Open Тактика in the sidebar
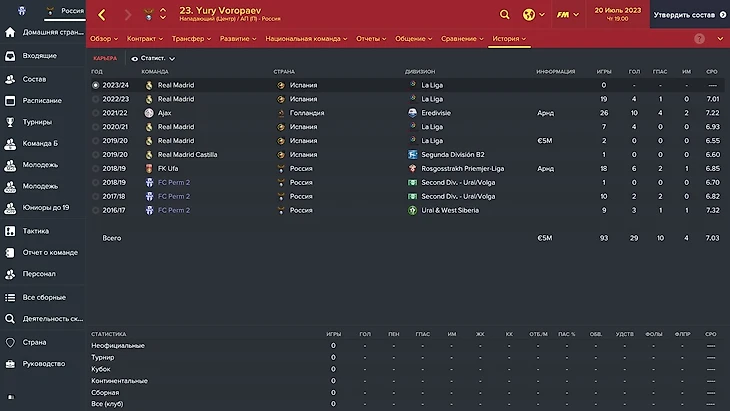This screenshot has height=411, width=730. pyautogui.click(x=39, y=229)
